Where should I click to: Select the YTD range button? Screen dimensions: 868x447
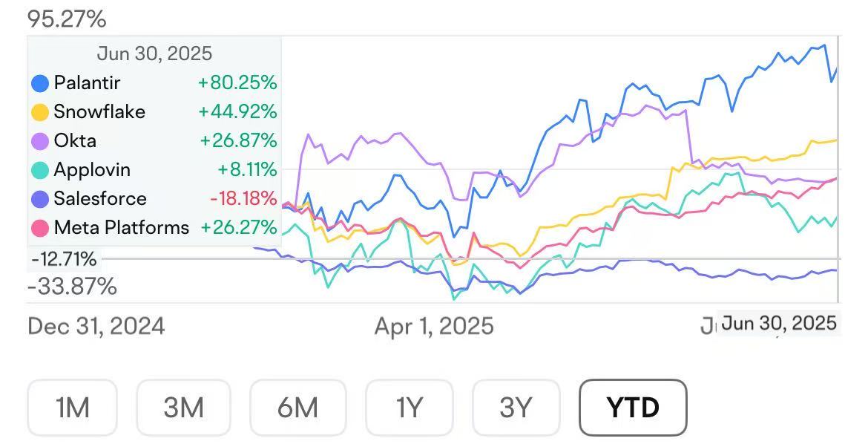tap(633, 407)
